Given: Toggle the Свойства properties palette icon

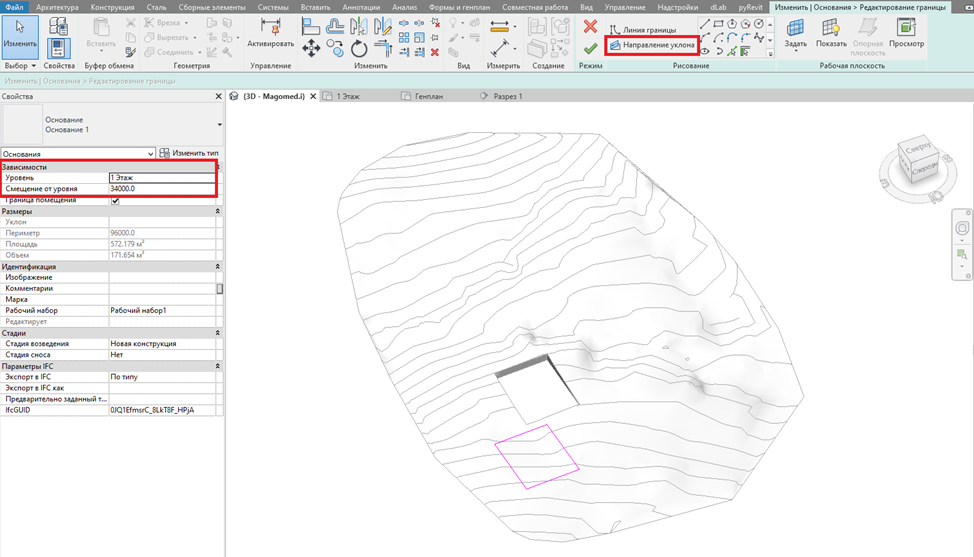Looking at the screenshot, I should (58, 48).
